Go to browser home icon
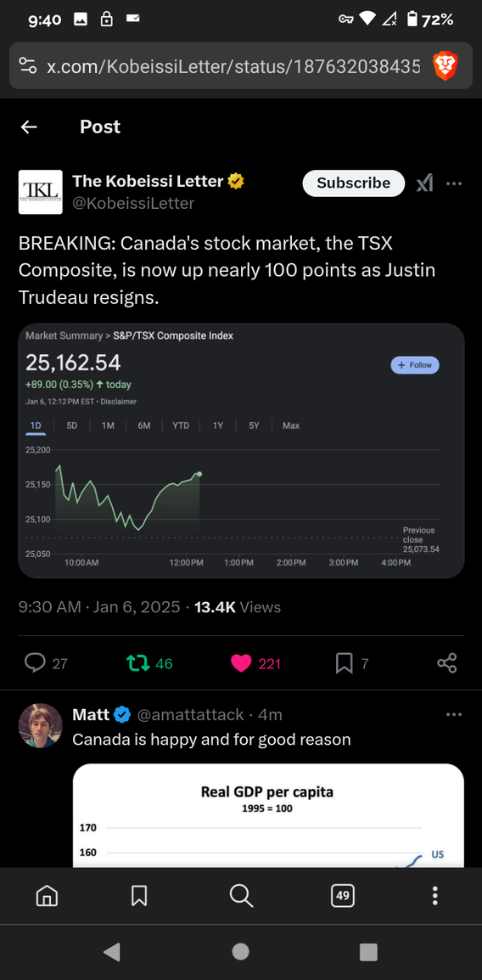This screenshot has width=482, height=980. (47, 896)
